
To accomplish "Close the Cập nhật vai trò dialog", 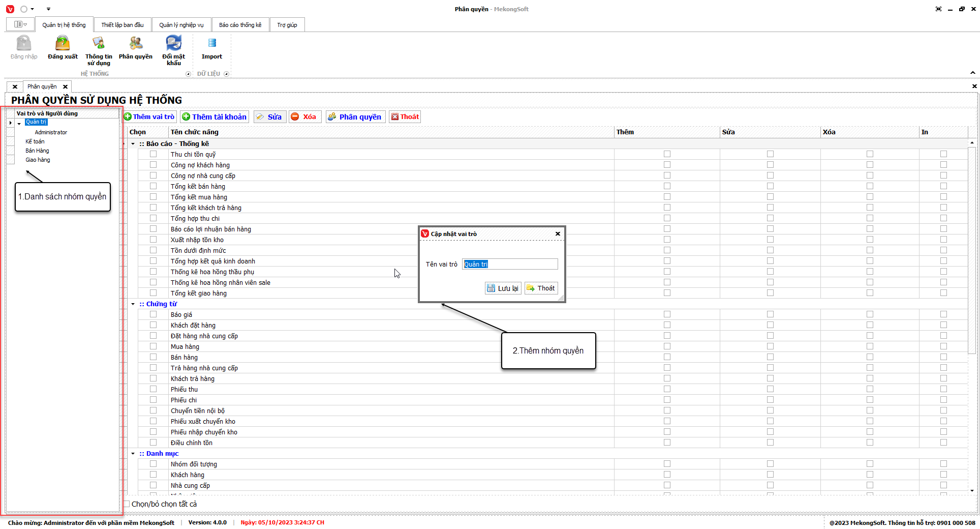I will (558, 234).
